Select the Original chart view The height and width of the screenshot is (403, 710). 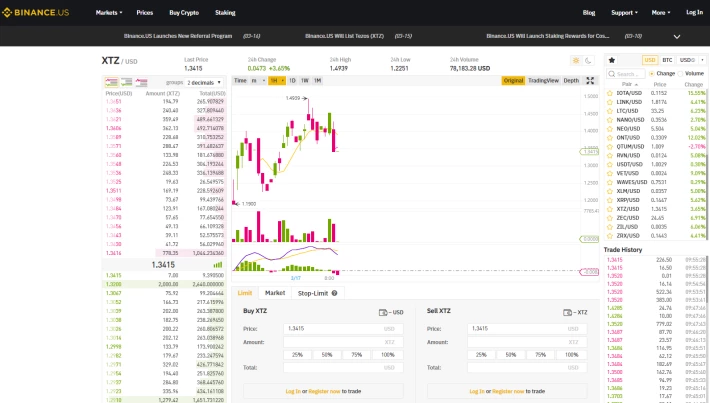pyautogui.click(x=513, y=81)
